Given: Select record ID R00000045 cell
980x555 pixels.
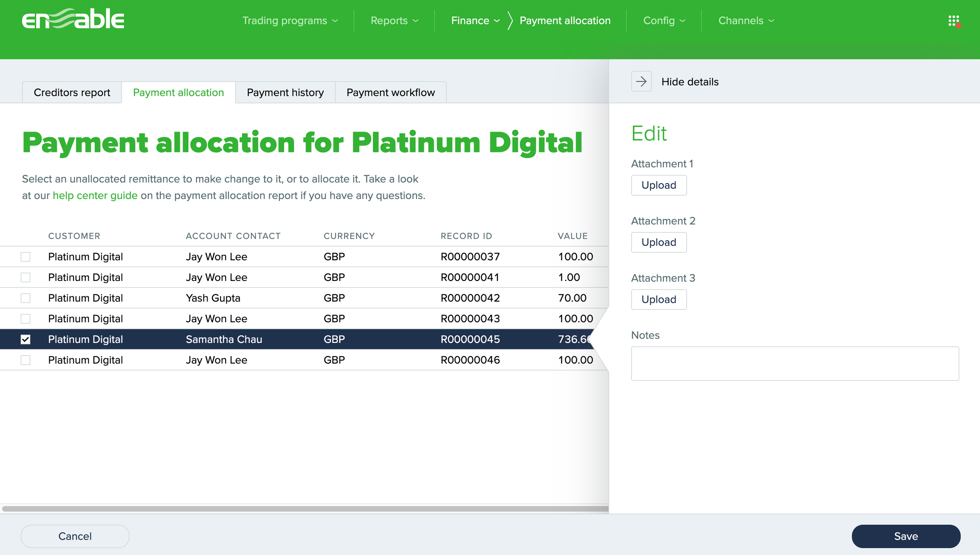Looking at the screenshot, I should pyautogui.click(x=470, y=340).
